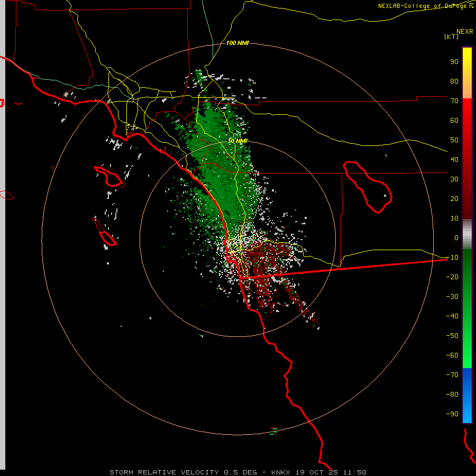Click the 20 value on velocity scale

point(454,199)
